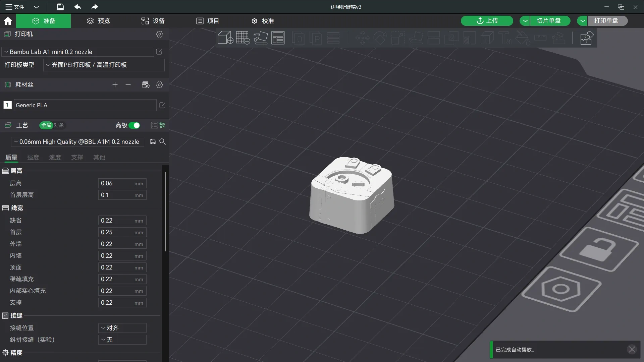This screenshot has height=362, width=644.
Task: Click the Slice plate (切片单盘) button
Action: point(550,21)
